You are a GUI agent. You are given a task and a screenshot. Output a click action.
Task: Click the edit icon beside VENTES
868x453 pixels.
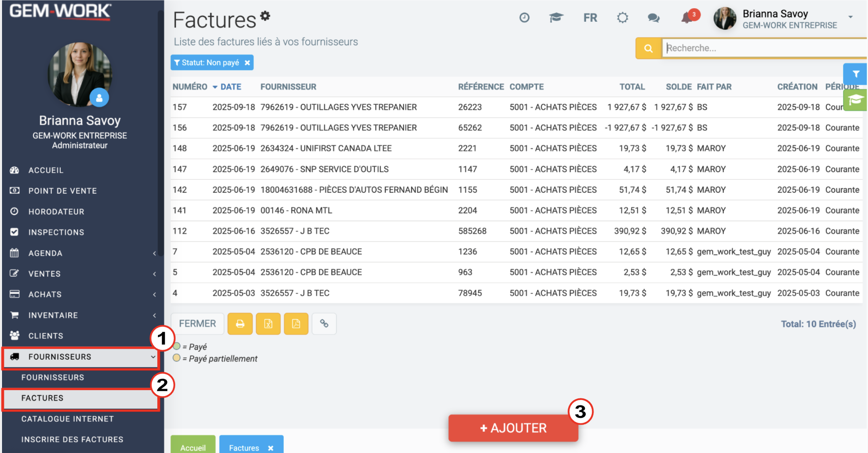pyautogui.click(x=14, y=274)
